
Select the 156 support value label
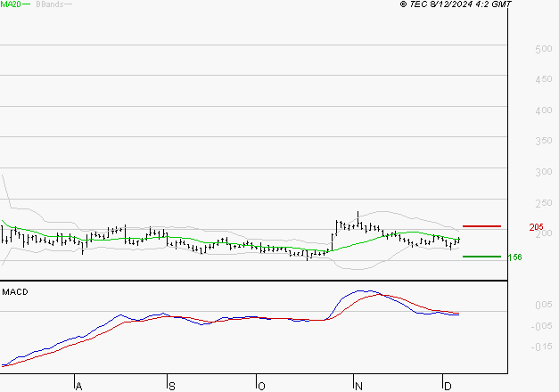coord(514,257)
